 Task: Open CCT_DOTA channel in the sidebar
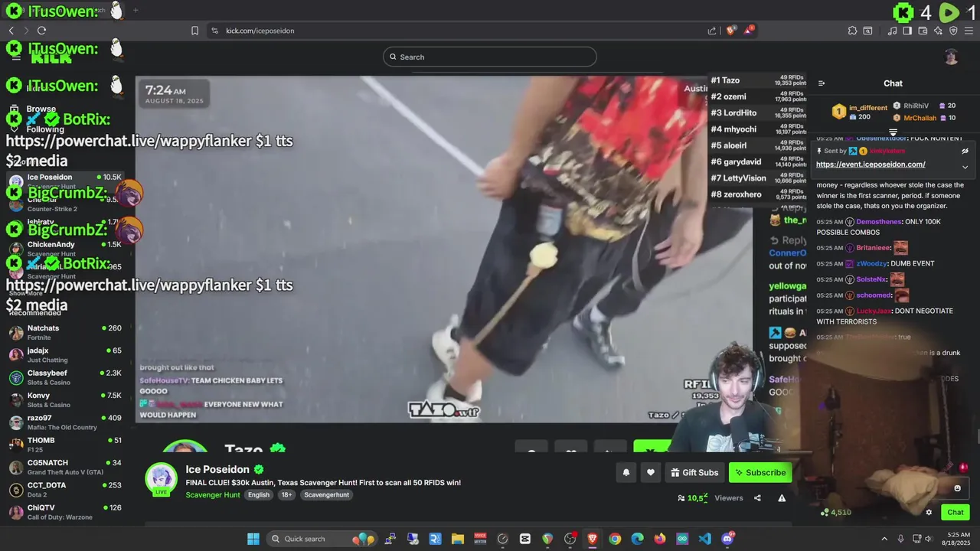pyautogui.click(x=65, y=490)
